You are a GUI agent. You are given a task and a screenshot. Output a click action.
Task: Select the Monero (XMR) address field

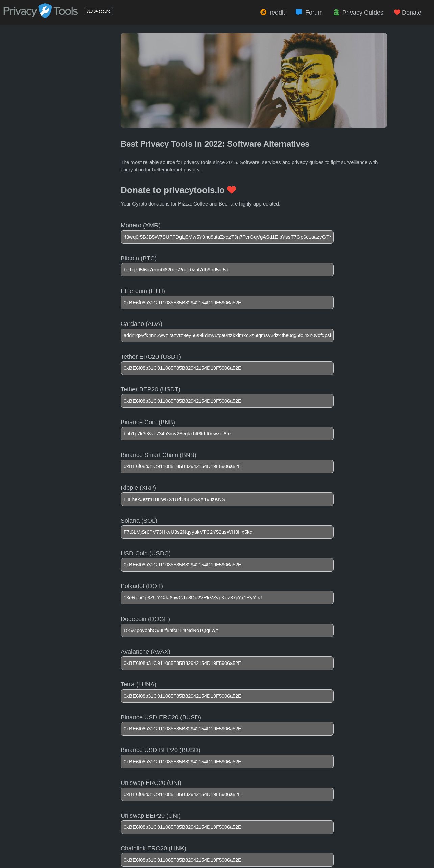click(227, 237)
